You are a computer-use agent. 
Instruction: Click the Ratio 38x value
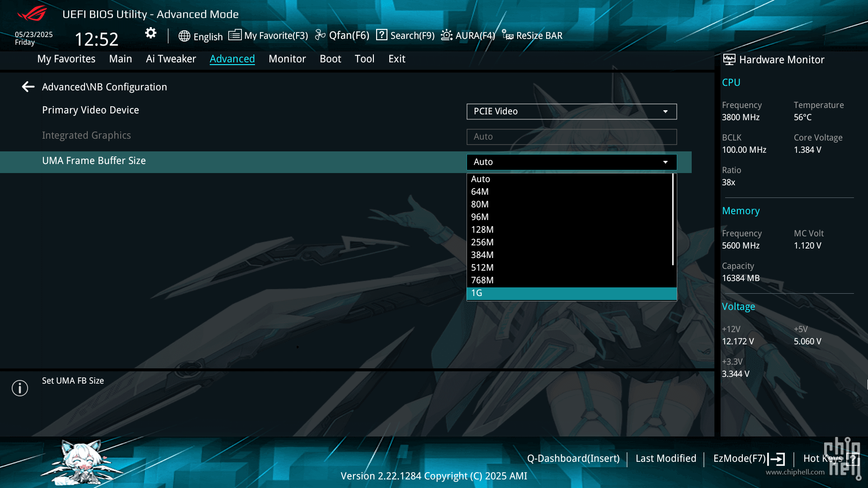[728, 183]
